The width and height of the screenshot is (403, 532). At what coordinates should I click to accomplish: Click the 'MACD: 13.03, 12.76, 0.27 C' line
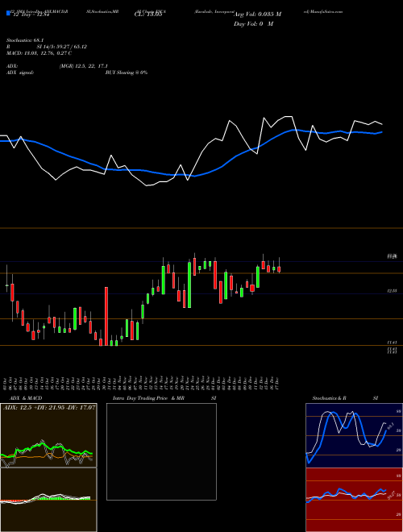click(39, 53)
